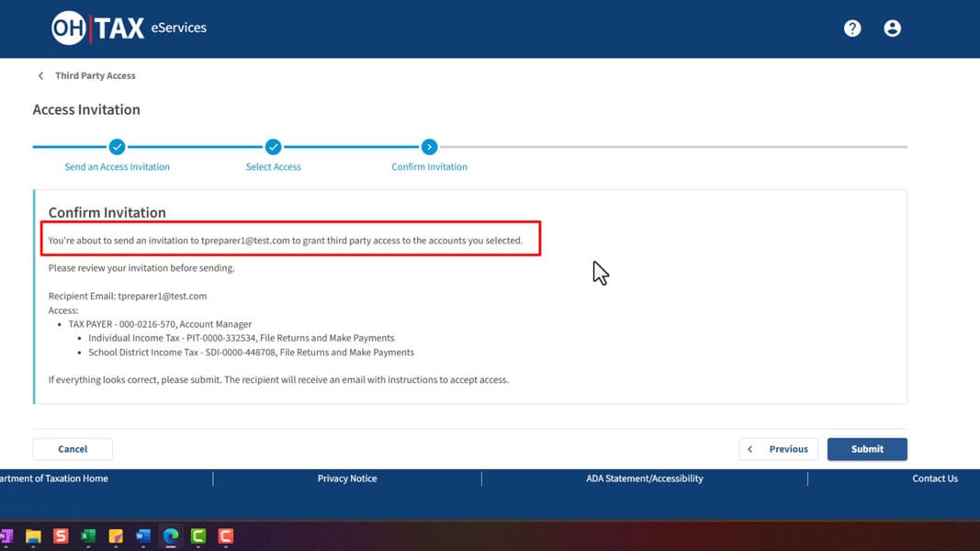Go back via Third Party Access breadcrumb
The width and height of the screenshot is (980, 551).
click(x=95, y=75)
